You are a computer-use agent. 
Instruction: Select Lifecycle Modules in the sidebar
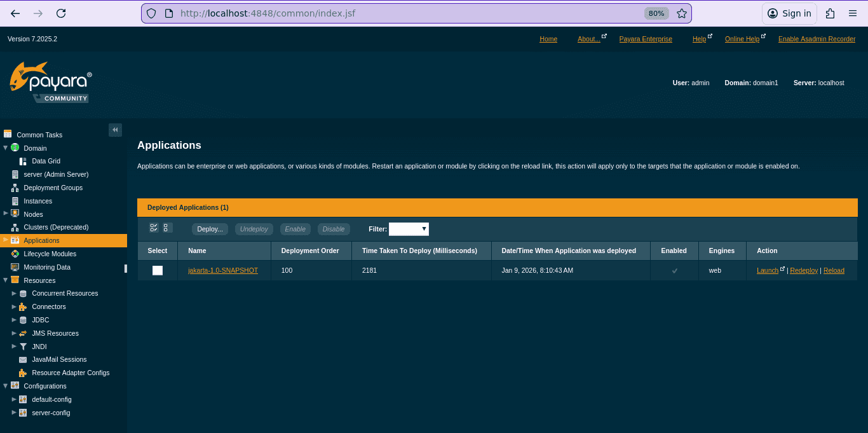[50, 254]
